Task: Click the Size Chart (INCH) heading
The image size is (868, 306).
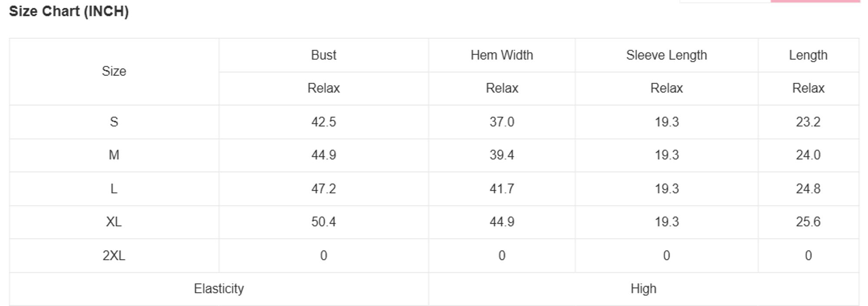Action: [69, 11]
